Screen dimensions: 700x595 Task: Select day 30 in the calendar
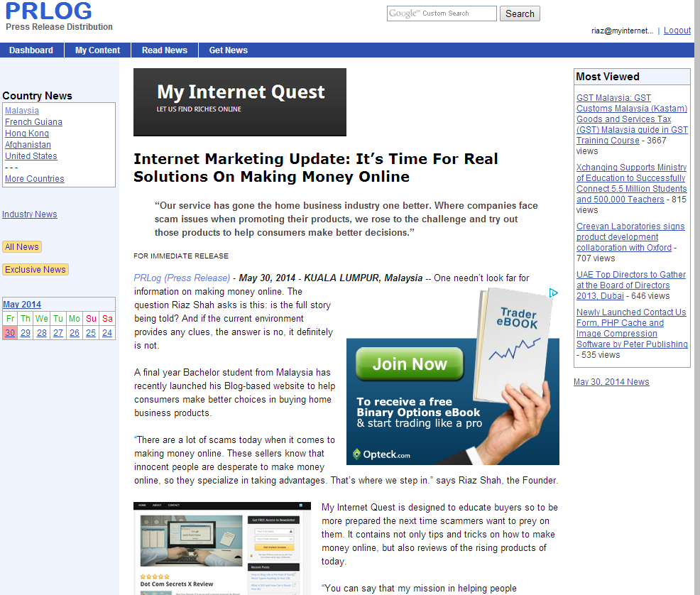[x=10, y=332]
